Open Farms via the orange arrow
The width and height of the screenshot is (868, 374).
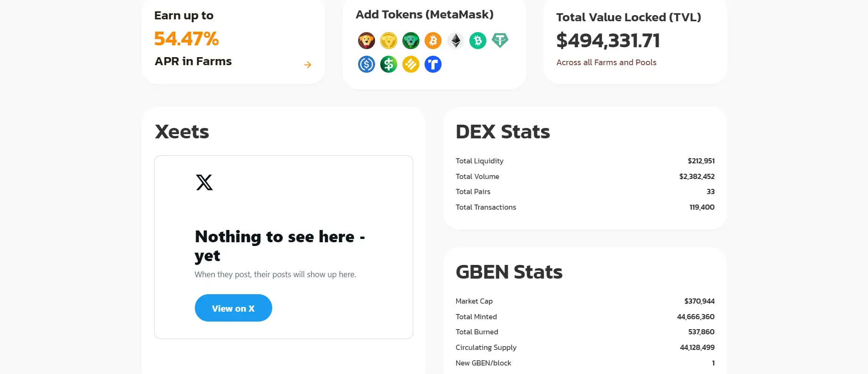pos(308,65)
